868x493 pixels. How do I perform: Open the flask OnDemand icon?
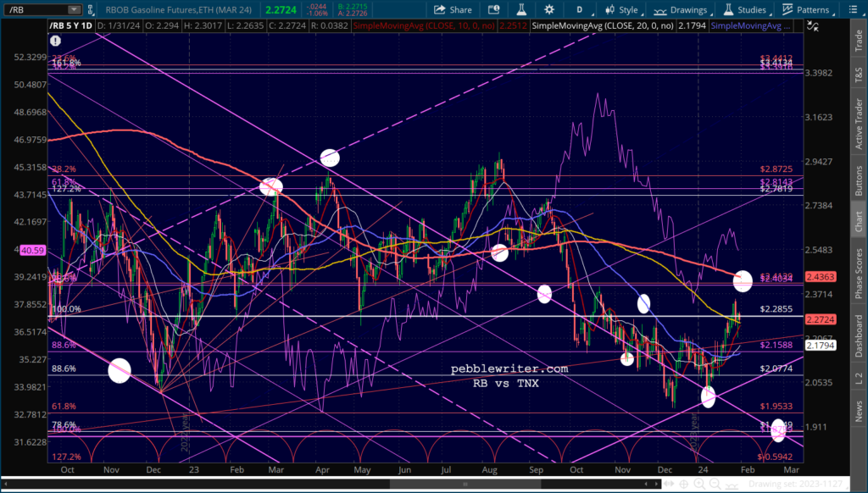point(521,9)
